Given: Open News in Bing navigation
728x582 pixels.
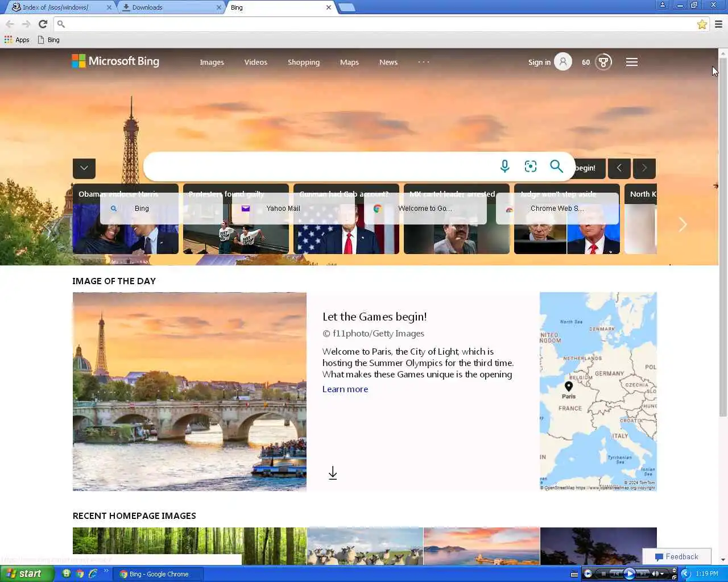Looking at the screenshot, I should [388, 63].
